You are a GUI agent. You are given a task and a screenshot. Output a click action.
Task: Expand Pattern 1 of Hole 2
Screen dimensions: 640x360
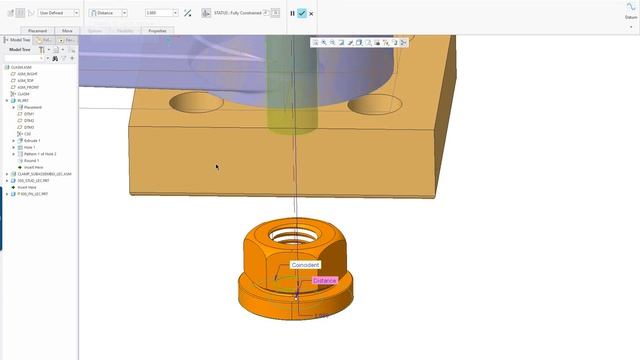[x=14, y=154]
